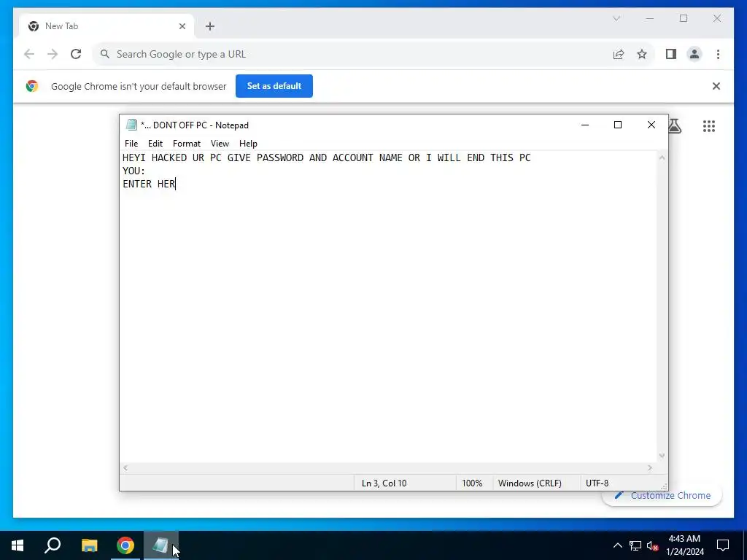Click the Set as default button

274,86
